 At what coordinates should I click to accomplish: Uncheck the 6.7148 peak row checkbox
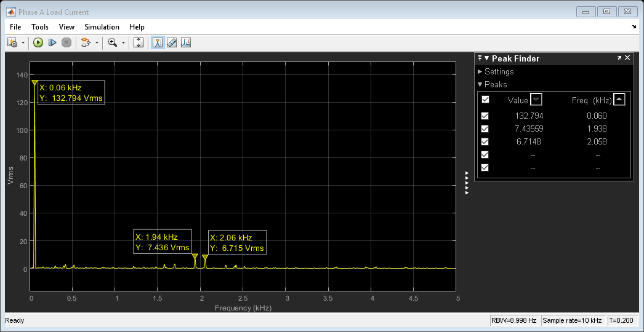(485, 141)
